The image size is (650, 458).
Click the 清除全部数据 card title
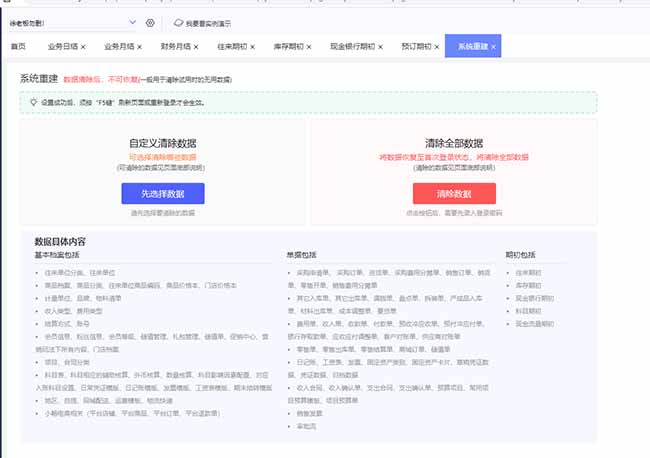pos(454,143)
